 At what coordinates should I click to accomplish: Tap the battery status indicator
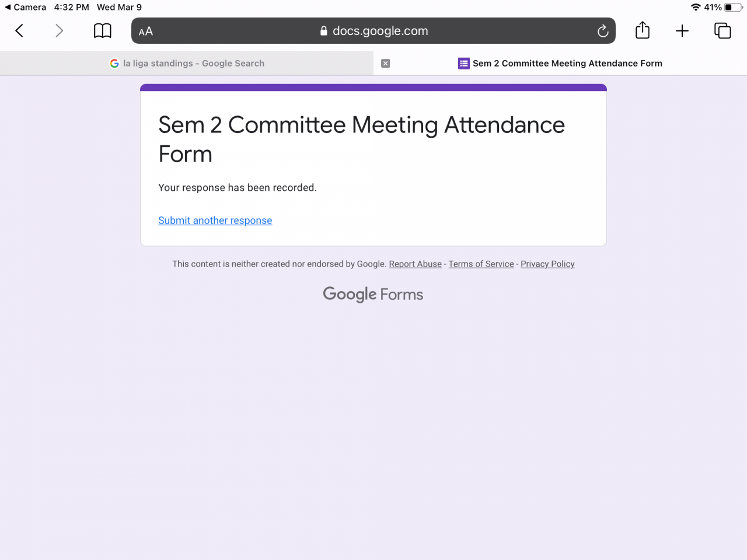(733, 8)
